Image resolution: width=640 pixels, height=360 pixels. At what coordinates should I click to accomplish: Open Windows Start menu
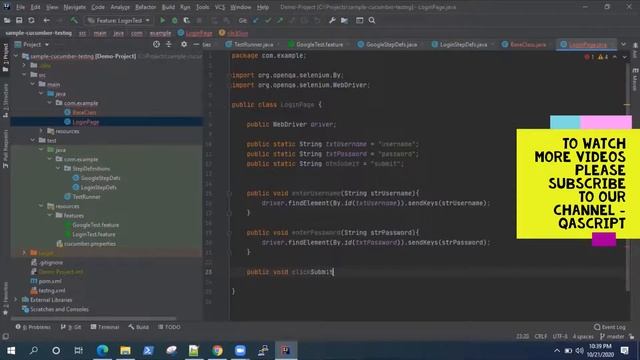click(11, 350)
